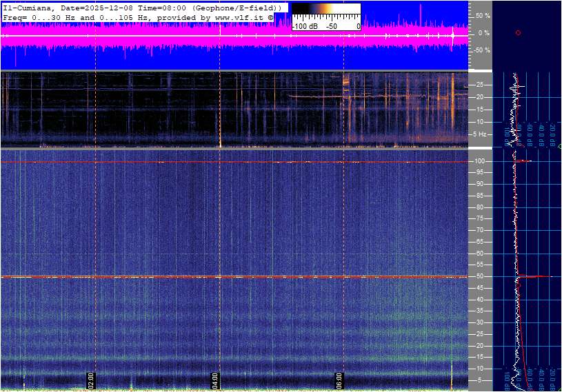Click the red circle marker in top-right panel
This screenshot has width=562, height=392.
tap(518, 32)
